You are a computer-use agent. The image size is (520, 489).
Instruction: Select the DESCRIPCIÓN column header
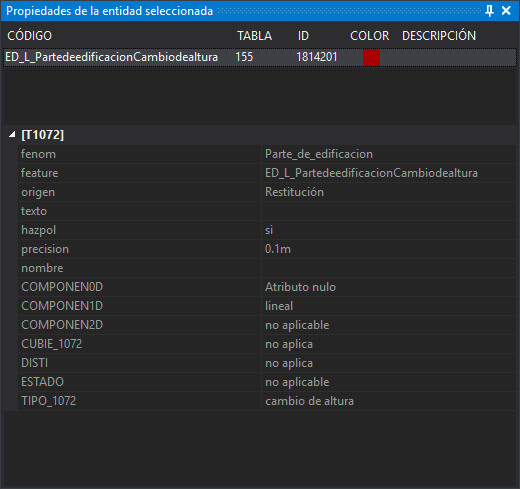click(439, 36)
